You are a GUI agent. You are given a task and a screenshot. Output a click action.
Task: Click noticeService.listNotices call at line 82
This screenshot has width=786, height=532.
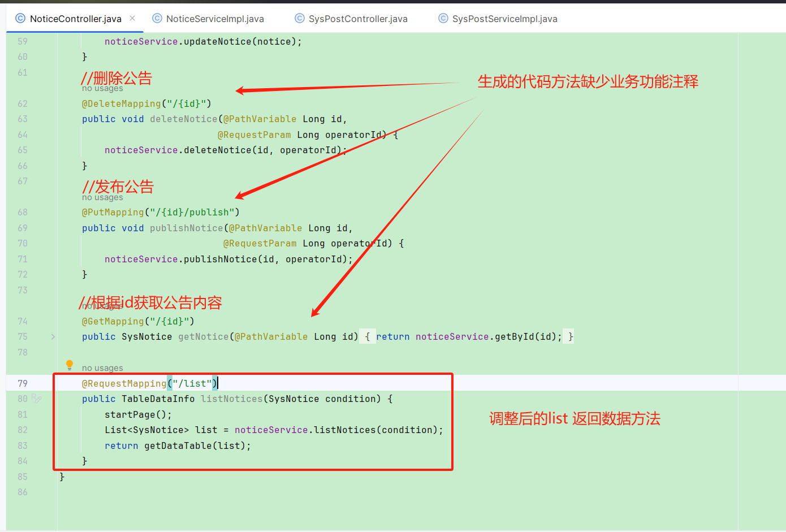click(339, 430)
